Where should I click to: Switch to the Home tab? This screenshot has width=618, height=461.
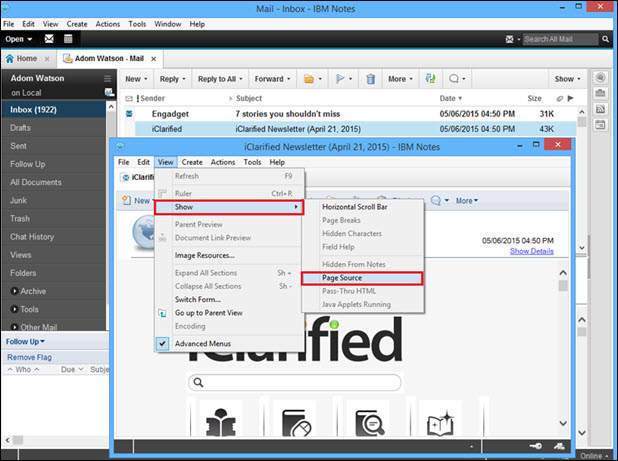tap(26, 58)
